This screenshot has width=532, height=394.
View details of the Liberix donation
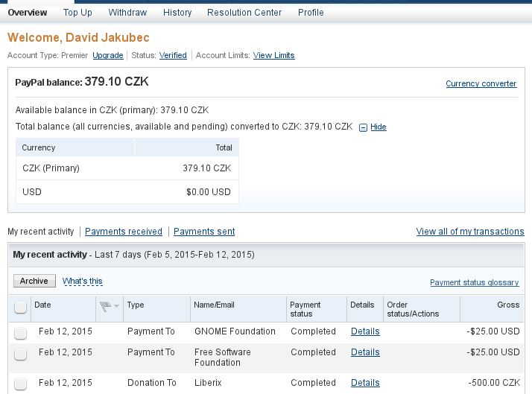coord(365,383)
